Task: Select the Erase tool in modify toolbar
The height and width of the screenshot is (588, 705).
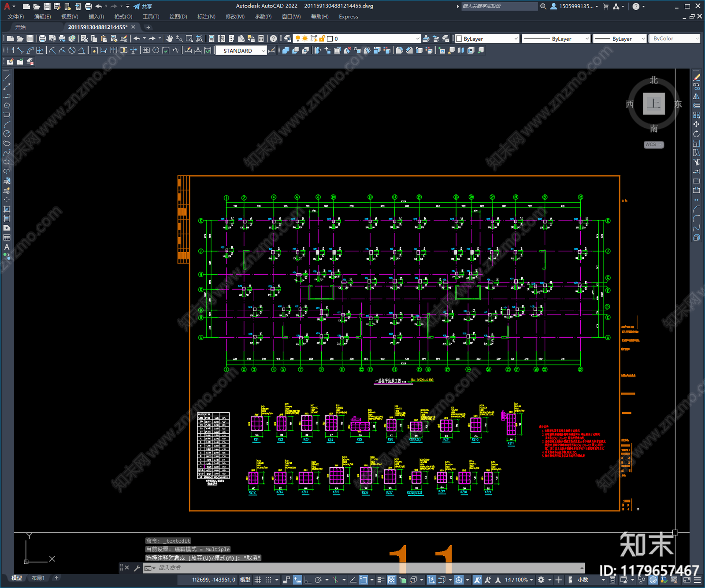Action: click(696, 77)
